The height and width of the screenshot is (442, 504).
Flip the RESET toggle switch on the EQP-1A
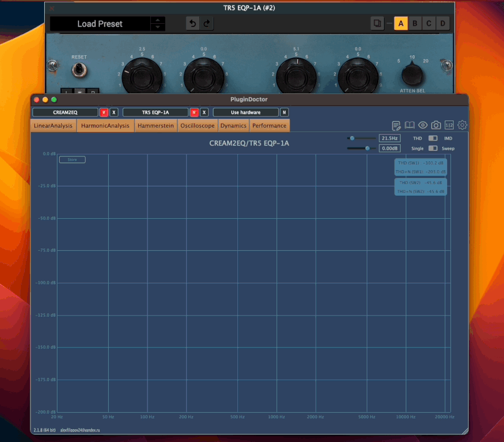click(x=79, y=70)
